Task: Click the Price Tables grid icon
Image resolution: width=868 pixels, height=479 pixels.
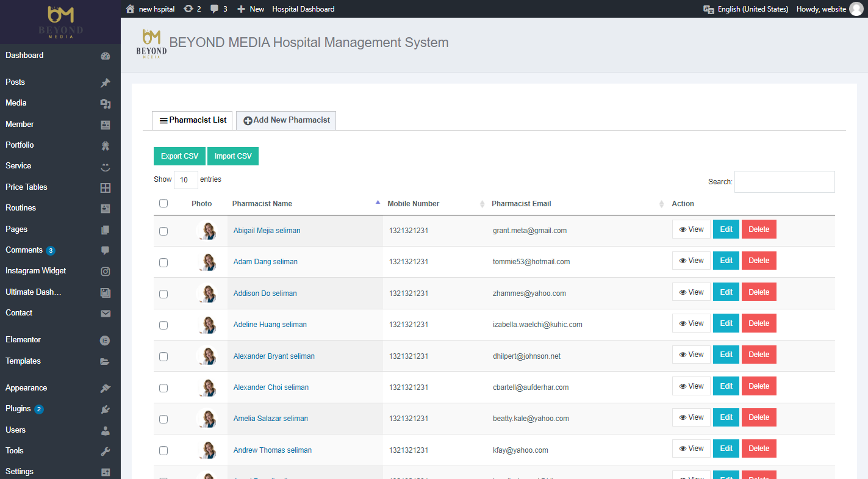Action: coord(105,188)
